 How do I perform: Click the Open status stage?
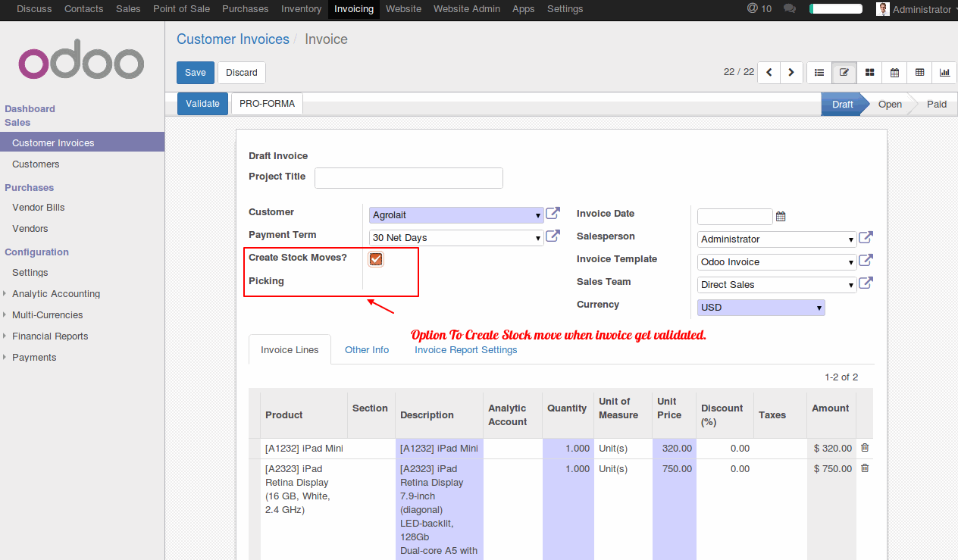[x=890, y=105]
